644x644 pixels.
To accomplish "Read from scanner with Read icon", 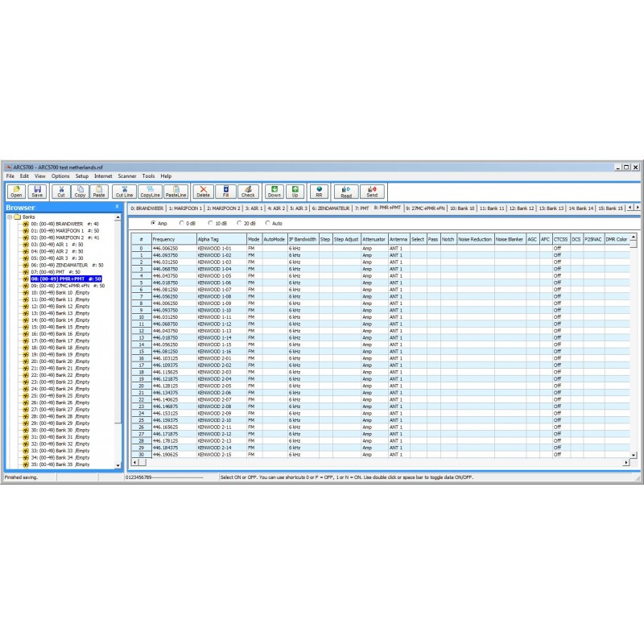I will point(346,192).
